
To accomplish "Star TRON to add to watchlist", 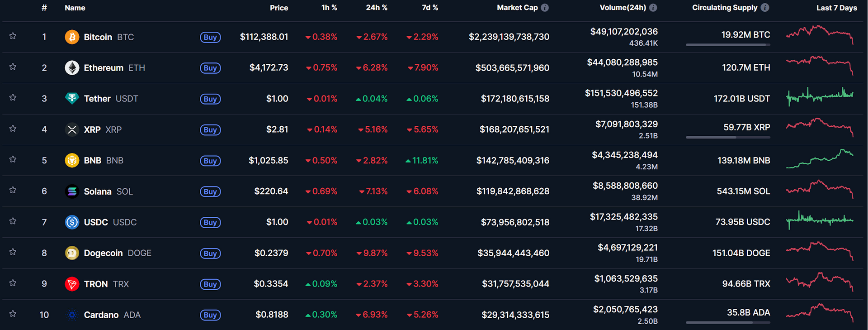I will tap(13, 283).
